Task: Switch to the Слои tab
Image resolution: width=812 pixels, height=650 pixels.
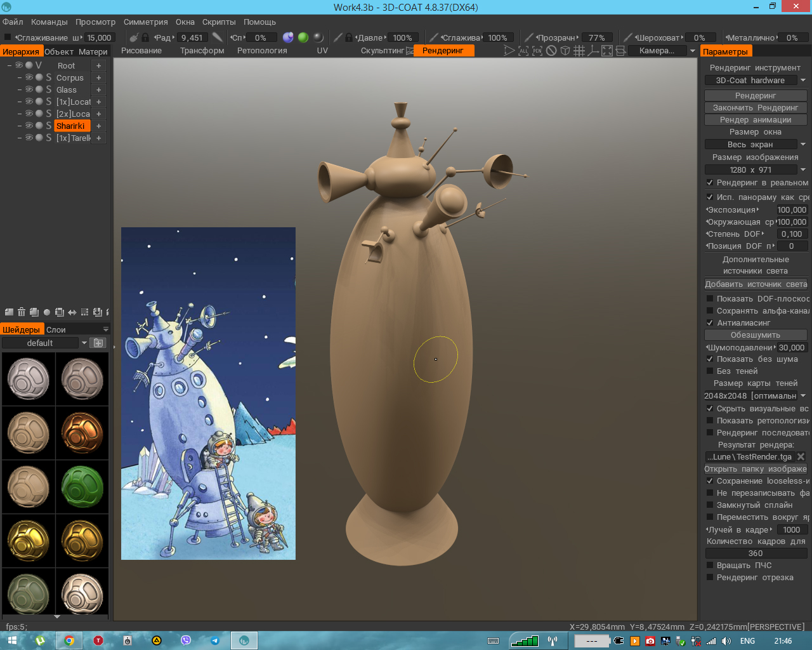Action: [56, 329]
